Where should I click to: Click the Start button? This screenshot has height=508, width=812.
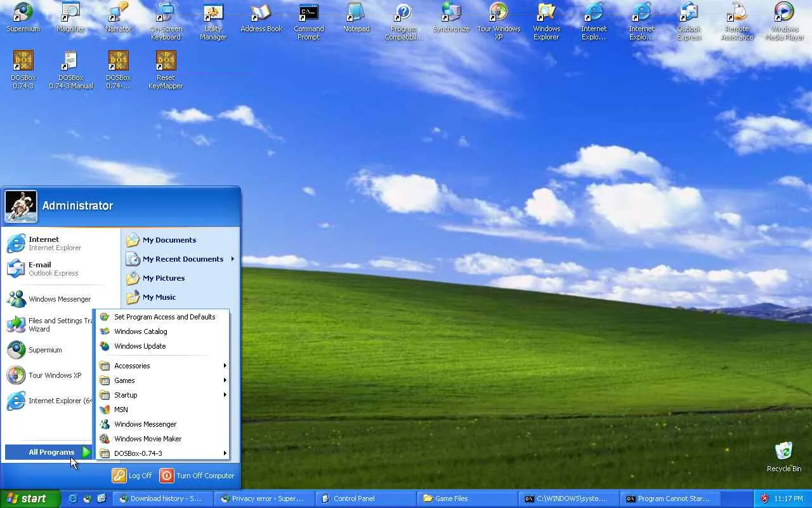pyautogui.click(x=30, y=498)
